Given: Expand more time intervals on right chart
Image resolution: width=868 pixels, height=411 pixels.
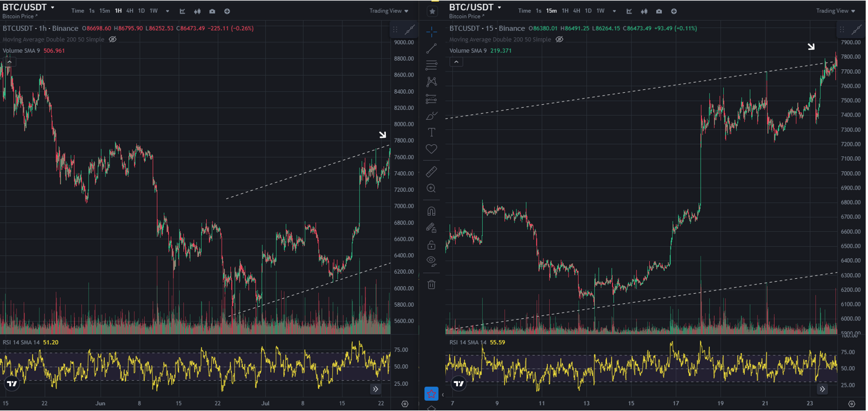Looking at the screenshot, I should [x=614, y=11].
